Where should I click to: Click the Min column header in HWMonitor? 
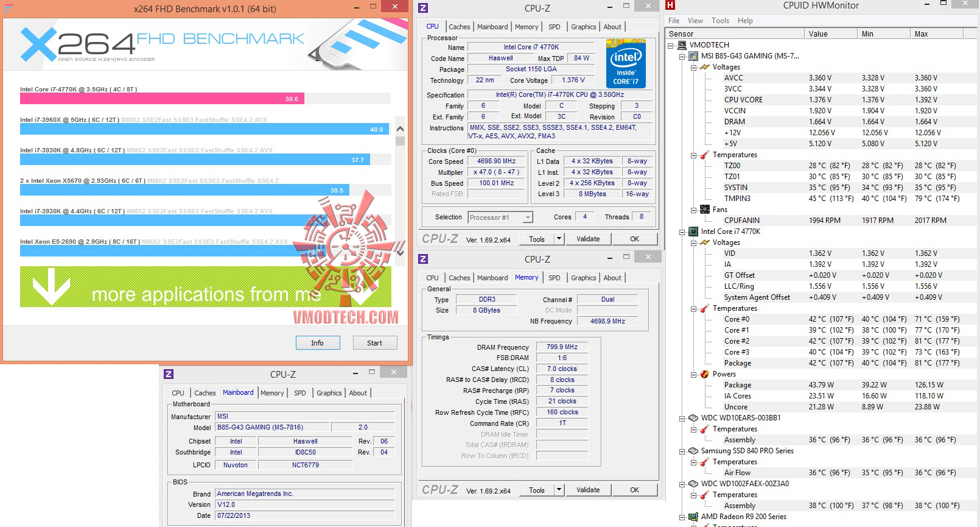[x=884, y=34]
